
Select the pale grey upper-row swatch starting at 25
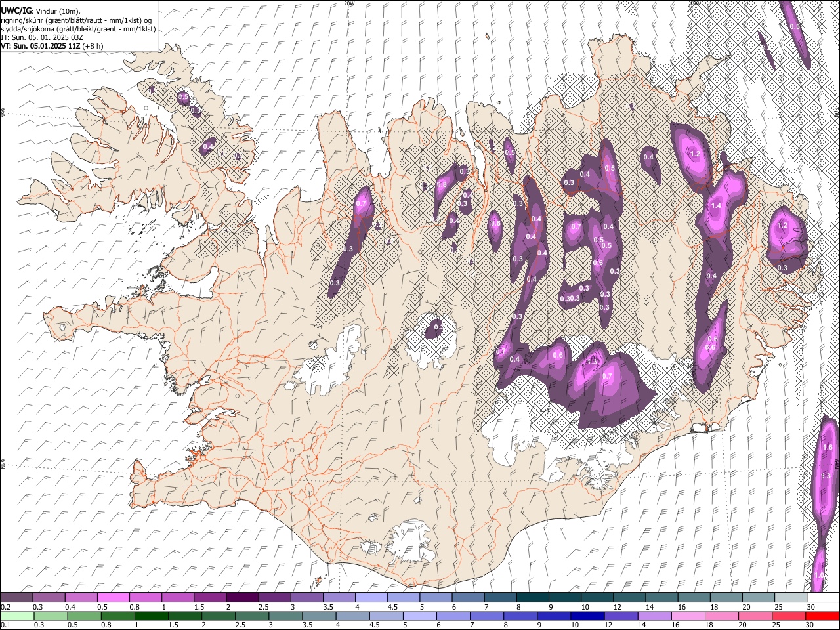point(791,598)
